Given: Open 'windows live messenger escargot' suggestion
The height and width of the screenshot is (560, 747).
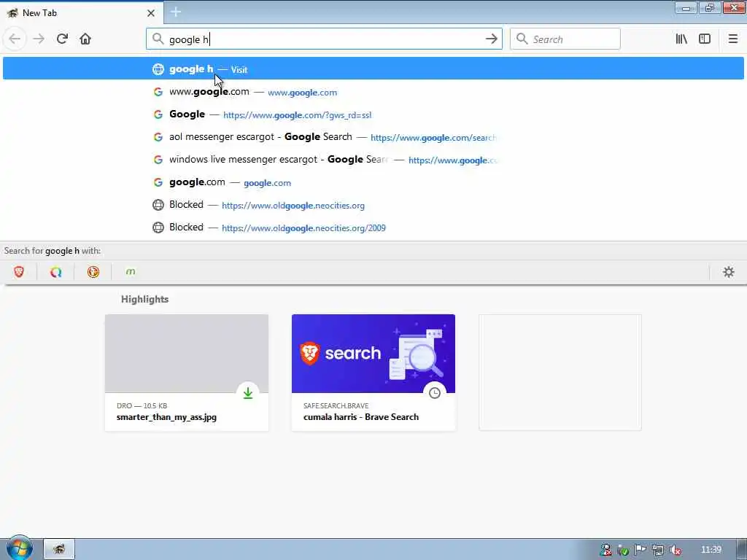Looking at the screenshot, I should coord(373,160).
